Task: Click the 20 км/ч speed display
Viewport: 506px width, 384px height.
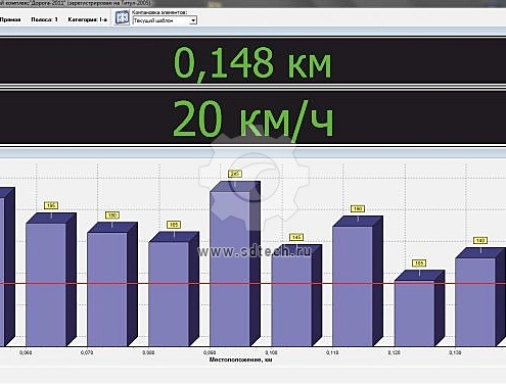Action: (x=253, y=118)
